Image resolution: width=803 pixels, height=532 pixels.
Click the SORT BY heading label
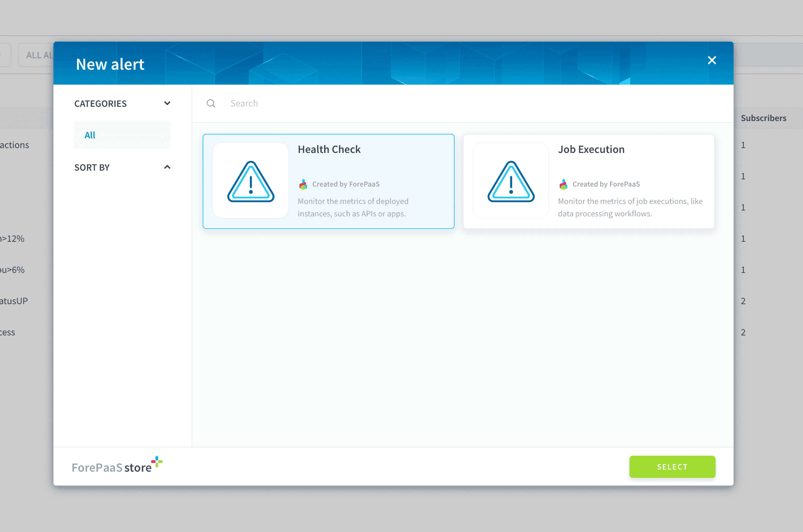[x=92, y=168]
